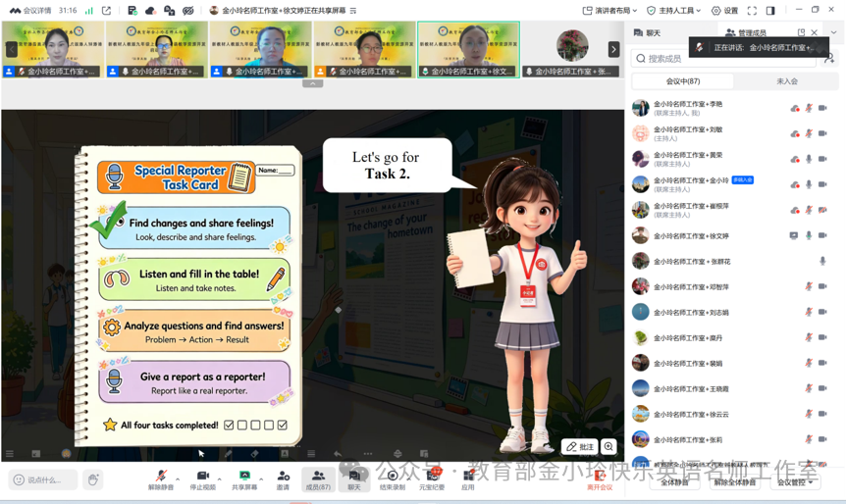
Task: Open 聊天 chat from bottom toolbar
Action: tap(354, 479)
